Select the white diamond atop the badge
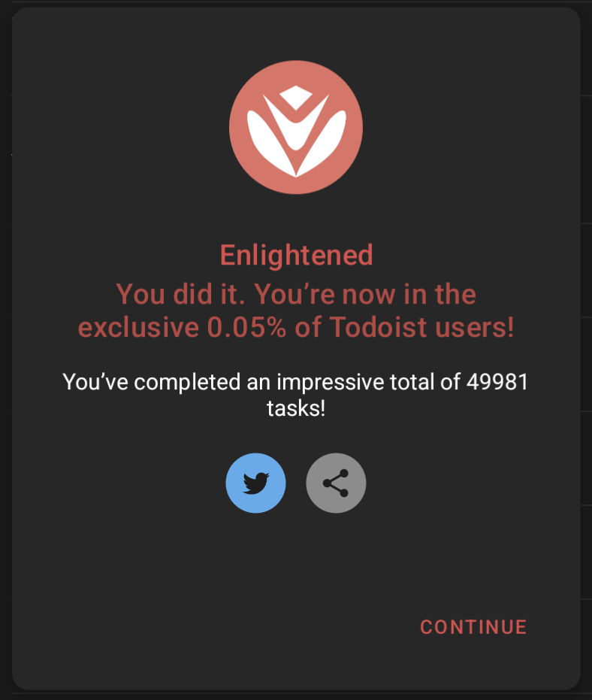This screenshot has width=592, height=700. [296, 98]
